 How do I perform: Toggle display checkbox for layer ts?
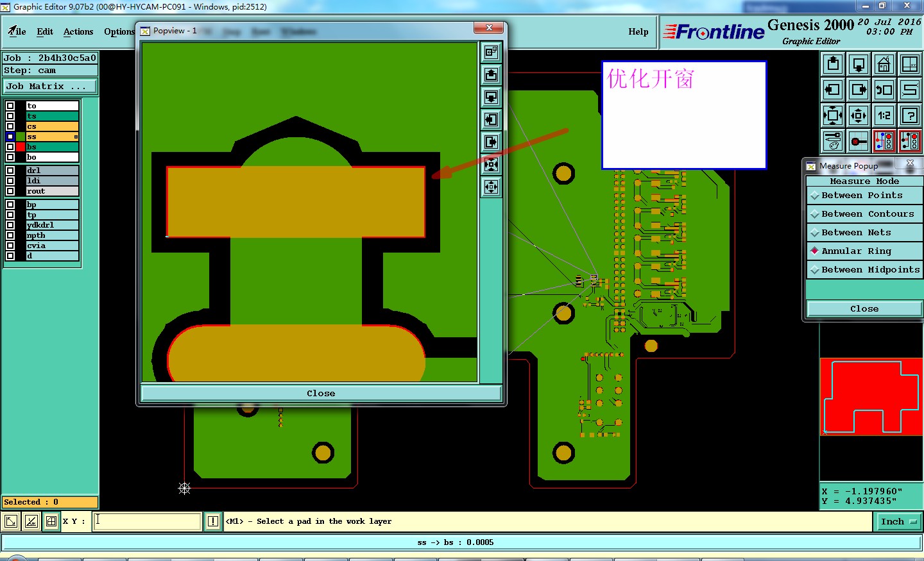pos(10,116)
